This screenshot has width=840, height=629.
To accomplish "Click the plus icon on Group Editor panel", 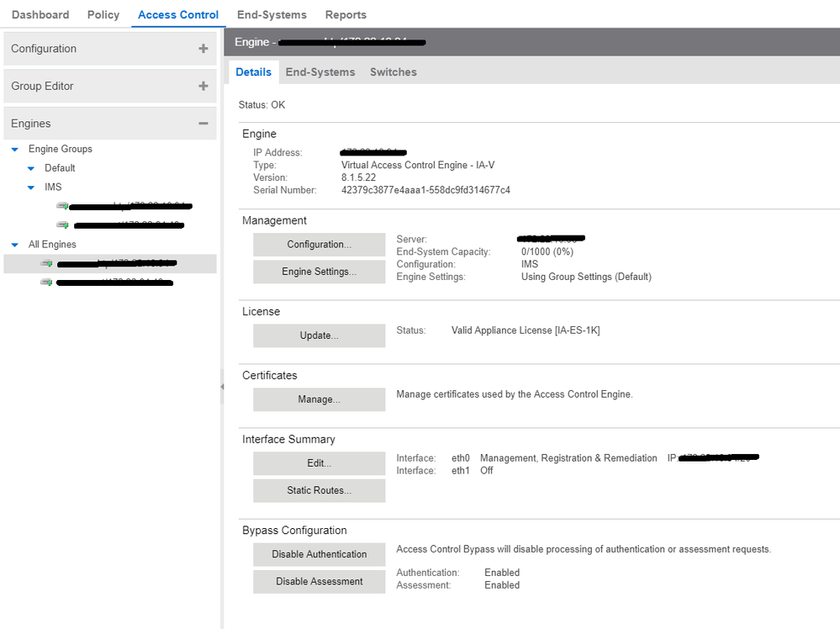I will (x=203, y=86).
